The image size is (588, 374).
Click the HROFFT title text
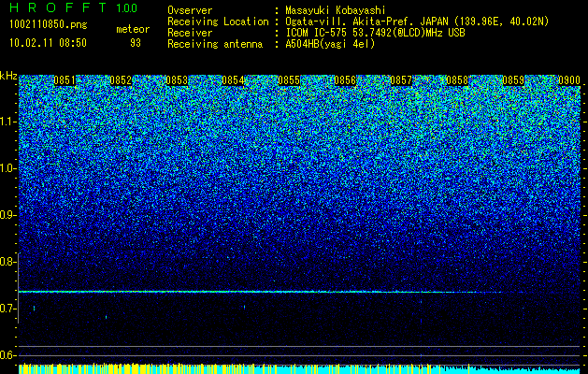[x=58, y=7]
